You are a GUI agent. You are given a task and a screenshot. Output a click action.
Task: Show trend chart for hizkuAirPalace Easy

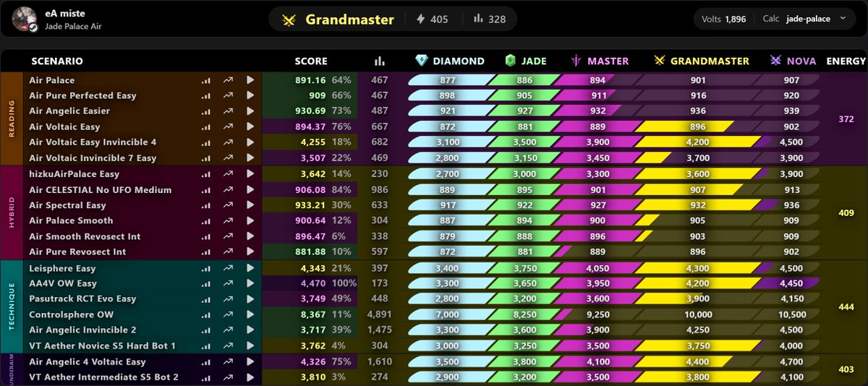tap(229, 173)
